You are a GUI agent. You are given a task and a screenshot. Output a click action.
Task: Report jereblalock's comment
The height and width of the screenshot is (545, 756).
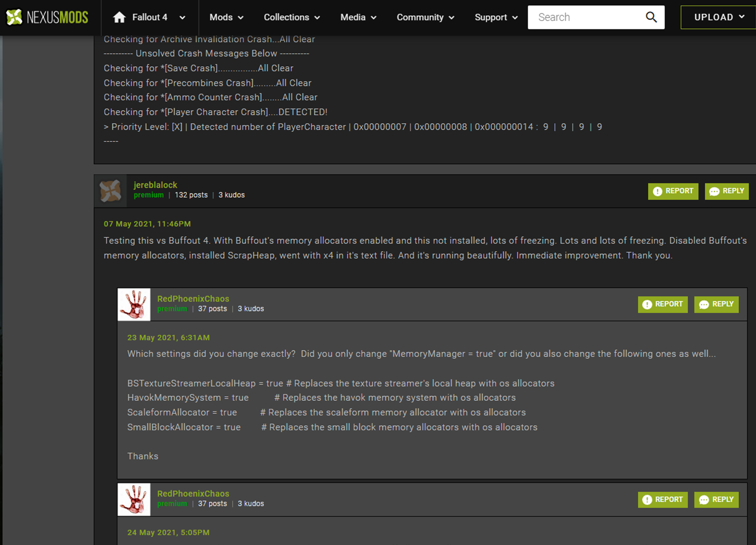(x=673, y=191)
